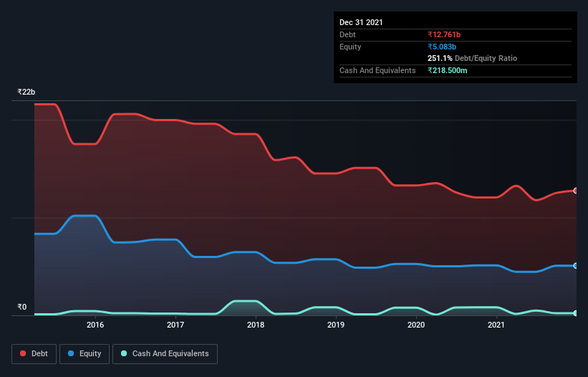Screen dimensions: 588x377
Task: Click the 251.1% Debt/Equity Ratio text
Action: click(472, 59)
